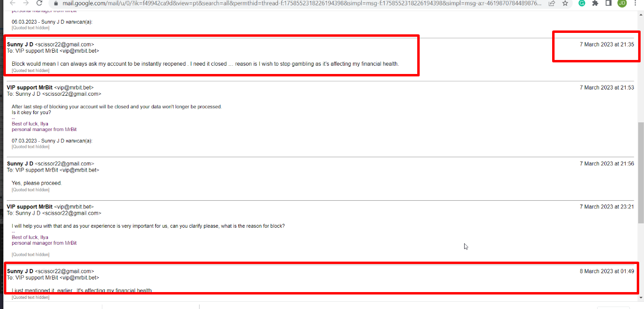This screenshot has width=644, height=309.
Task: Select 'Yes, please proceed.' text
Action: tap(37, 183)
